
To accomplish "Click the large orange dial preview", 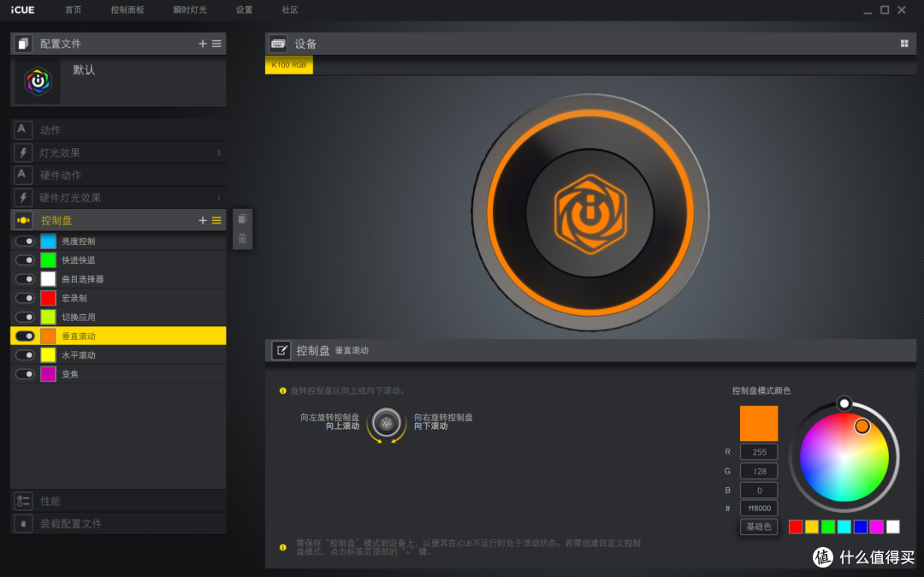I will [589, 212].
